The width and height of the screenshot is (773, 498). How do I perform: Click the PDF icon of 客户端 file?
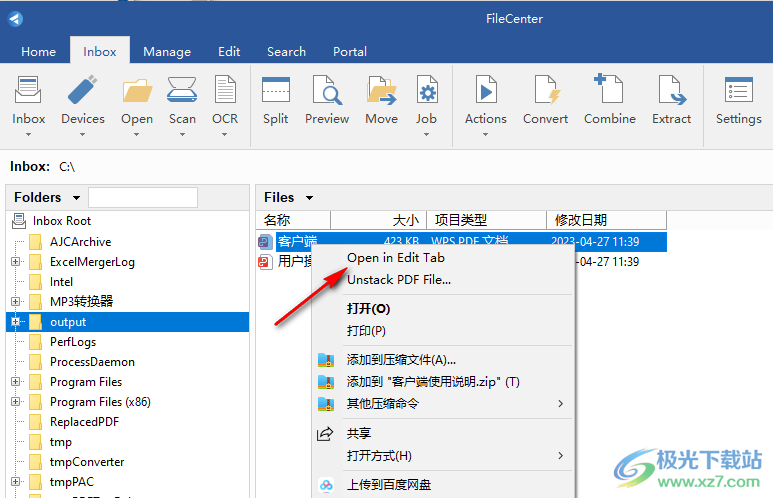265,242
